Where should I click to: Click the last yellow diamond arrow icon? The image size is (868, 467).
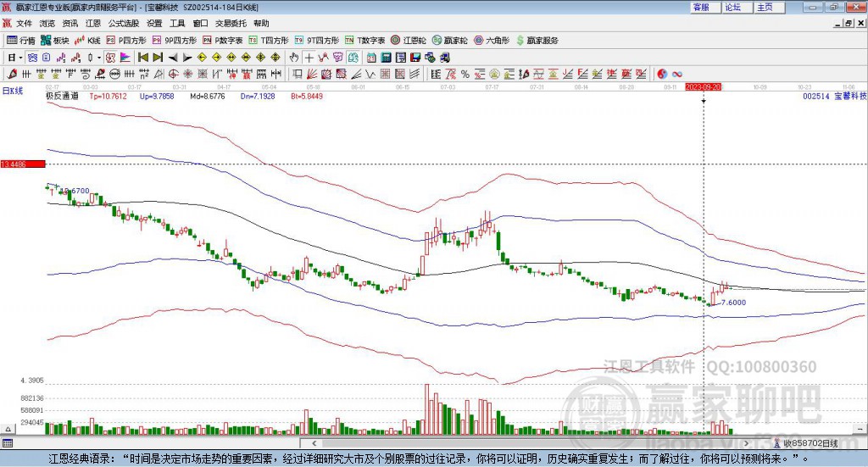[275, 57]
